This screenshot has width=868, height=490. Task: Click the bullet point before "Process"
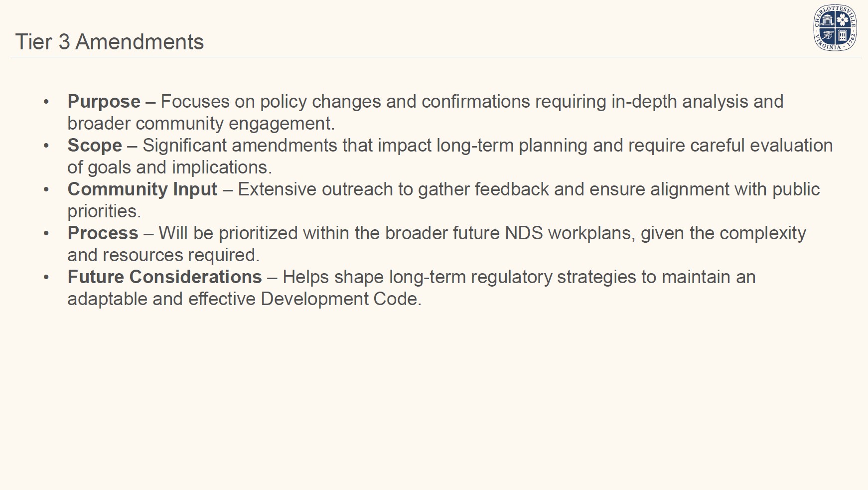point(46,234)
